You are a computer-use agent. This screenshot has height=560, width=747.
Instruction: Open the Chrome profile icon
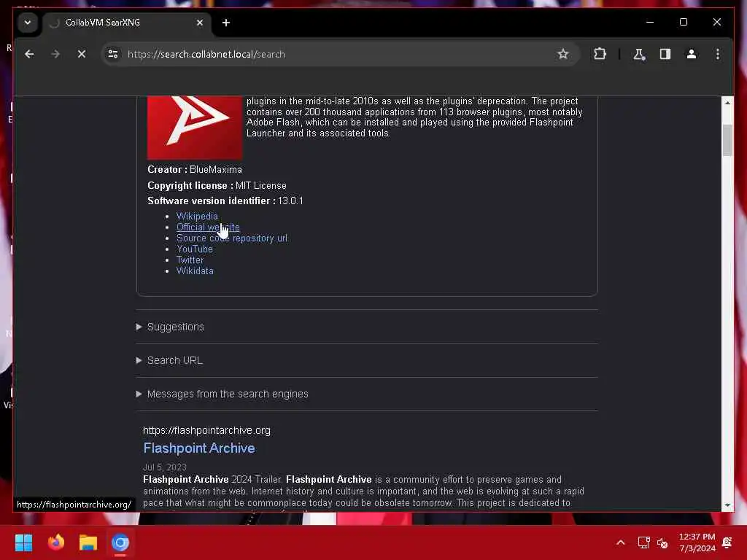(x=692, y=54)
